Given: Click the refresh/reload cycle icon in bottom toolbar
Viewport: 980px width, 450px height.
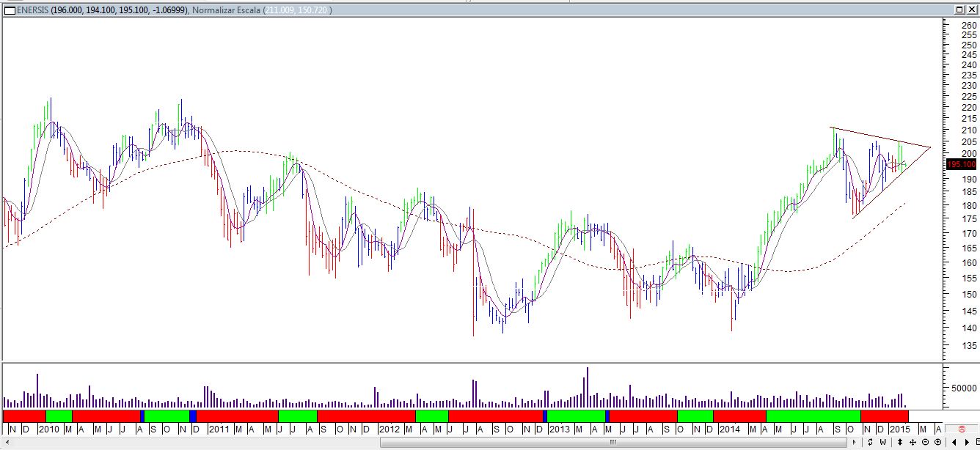Looking at the screenshot, I should point(870,442).
